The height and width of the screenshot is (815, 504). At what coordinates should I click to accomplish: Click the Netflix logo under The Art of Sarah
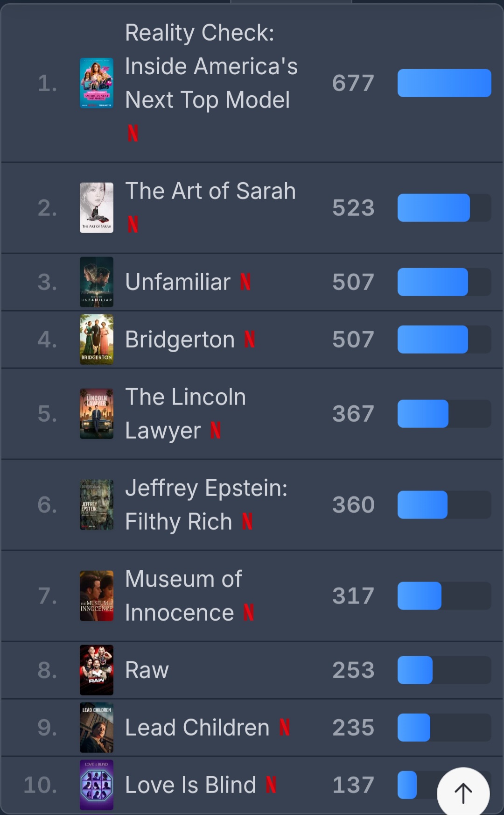click(x=133, y=224)
